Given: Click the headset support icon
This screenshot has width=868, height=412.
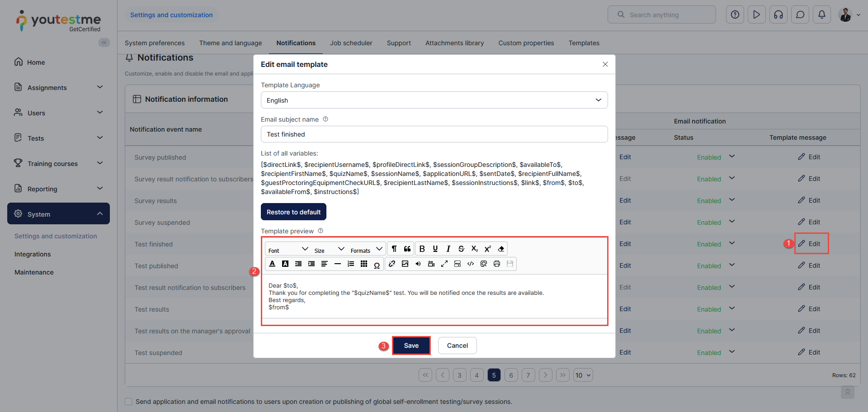Looking at the screenshot, I should (778, 14).
